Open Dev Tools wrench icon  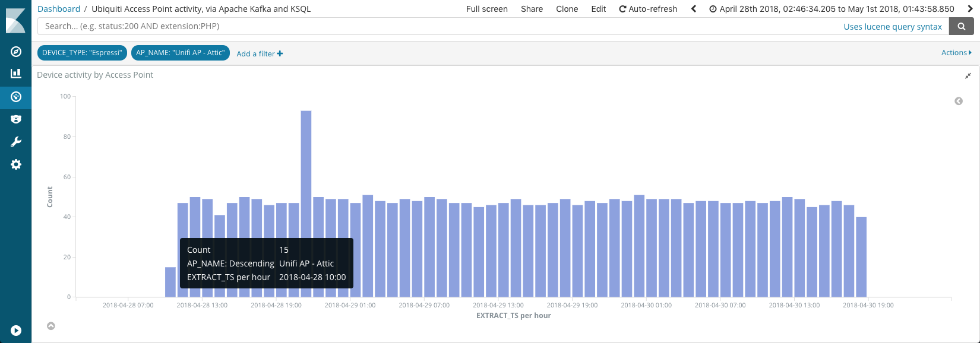click(x=16, y=142)
